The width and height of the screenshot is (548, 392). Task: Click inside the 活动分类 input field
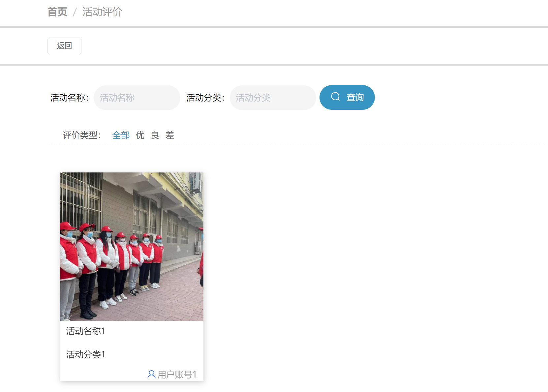point(273,98)
